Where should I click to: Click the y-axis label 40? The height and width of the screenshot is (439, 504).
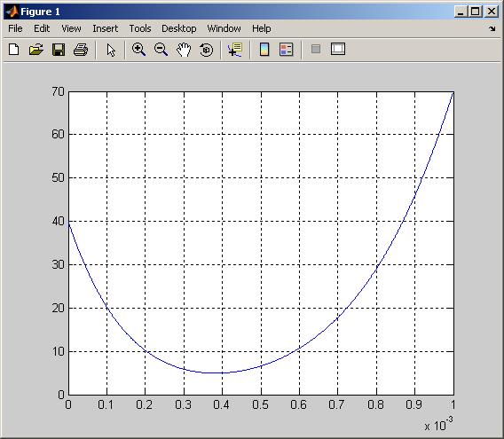point(58,221)
